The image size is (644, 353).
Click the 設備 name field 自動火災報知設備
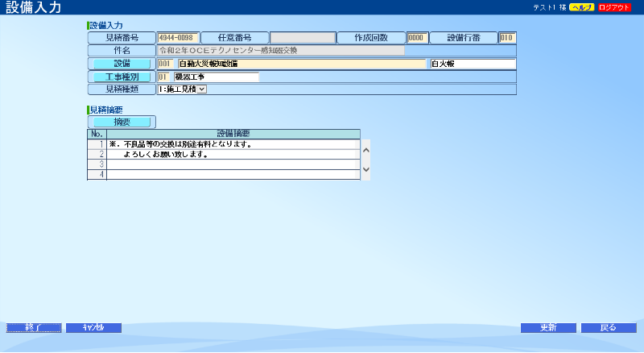point(301,64)
